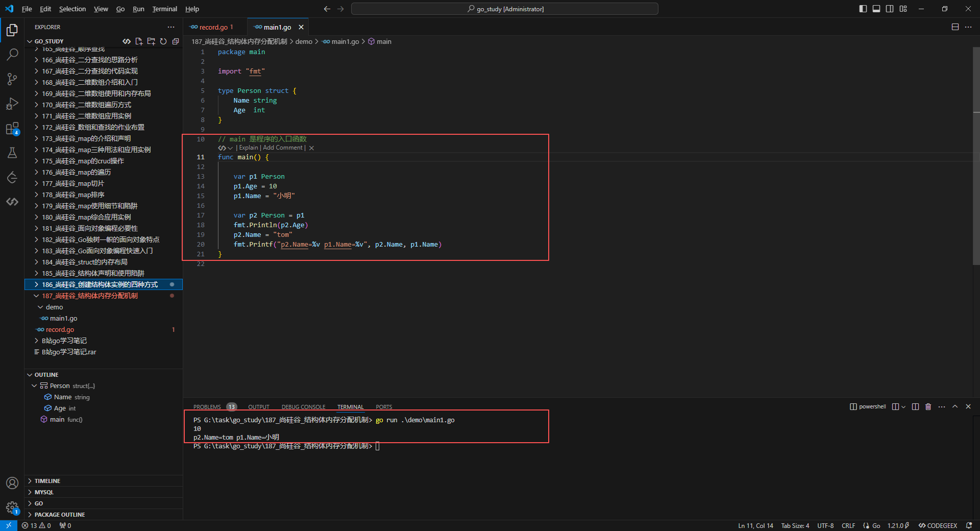
Task: Open the launch profile dropdown arrow
Action: (x=903, y=407)
